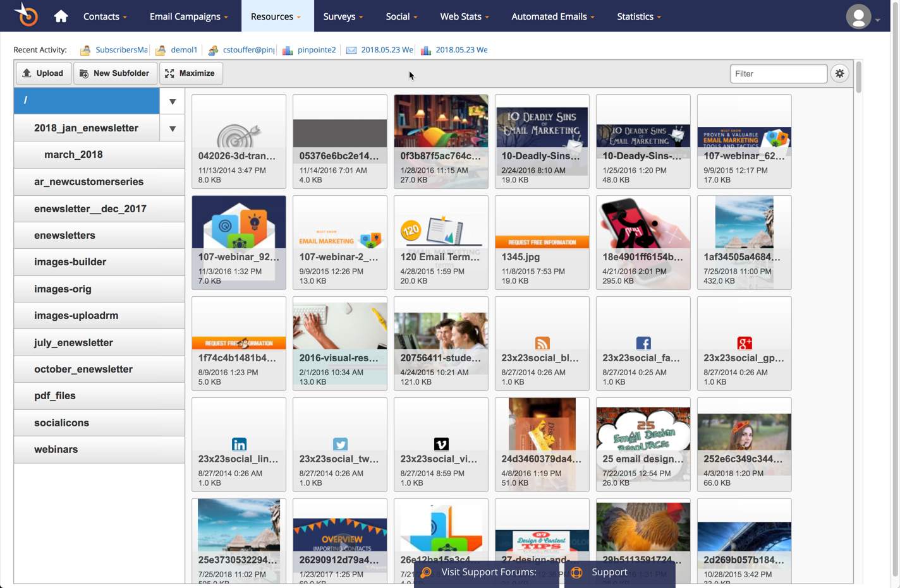Select the 23x23social Facebook icon file
Screen dimensions: 900x588
643,344
